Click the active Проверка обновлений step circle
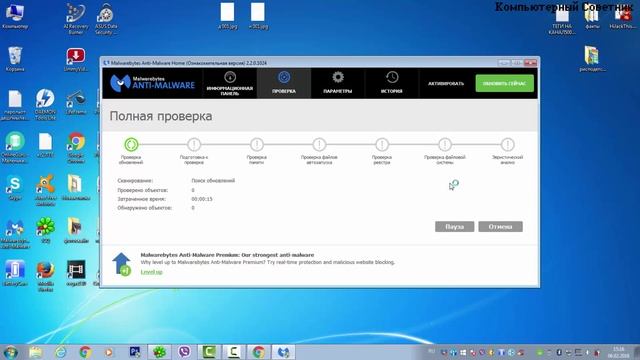 click(131, 144)
